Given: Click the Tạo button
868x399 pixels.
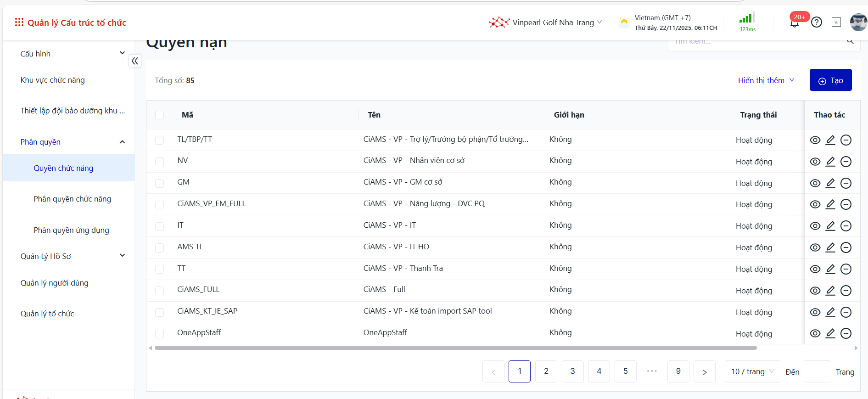Looking at the screenshot, I should click(830, 80).
